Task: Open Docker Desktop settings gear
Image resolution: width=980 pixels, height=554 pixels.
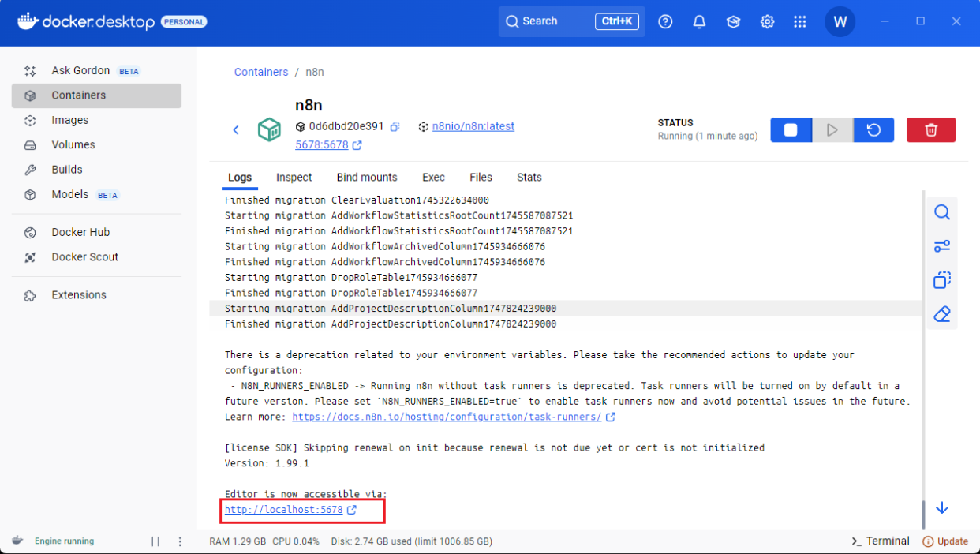Action: pos(767,22)
